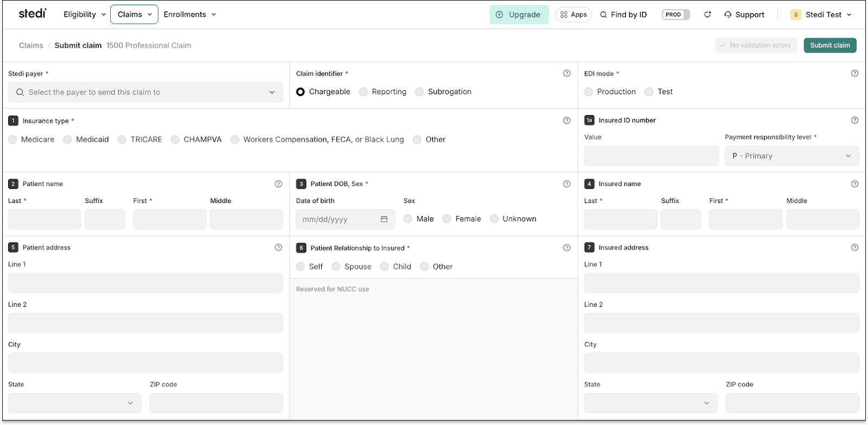Click Patient name Suffix field

tap(105, 219)
